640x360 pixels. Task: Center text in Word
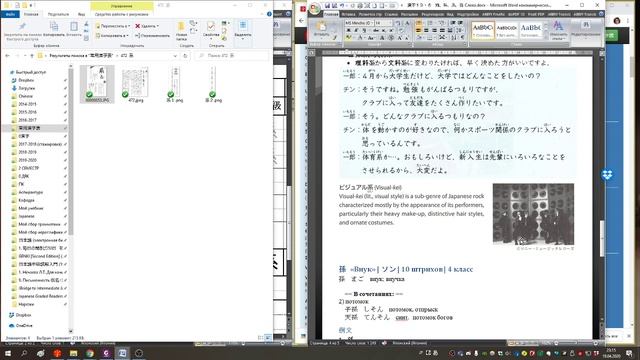(426, 30)
